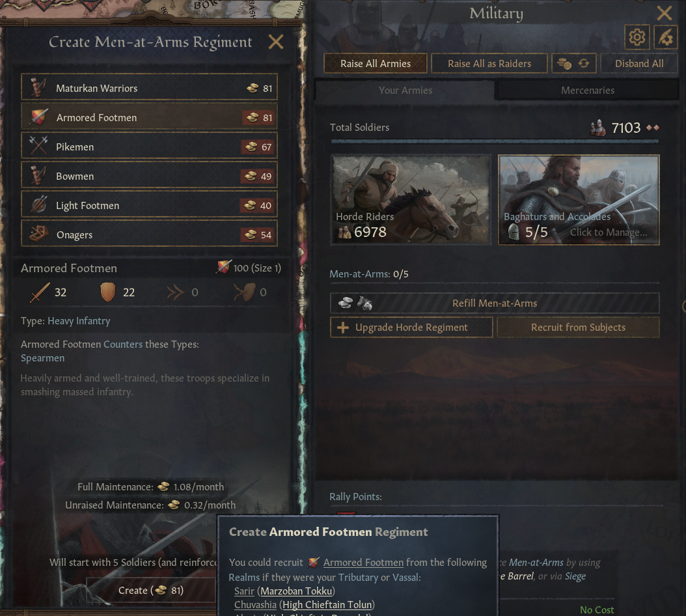The width and height of the screenshot is (686, 616).
Task: Select Maturkan Warriors regiment type
Action: pos(149,88)
